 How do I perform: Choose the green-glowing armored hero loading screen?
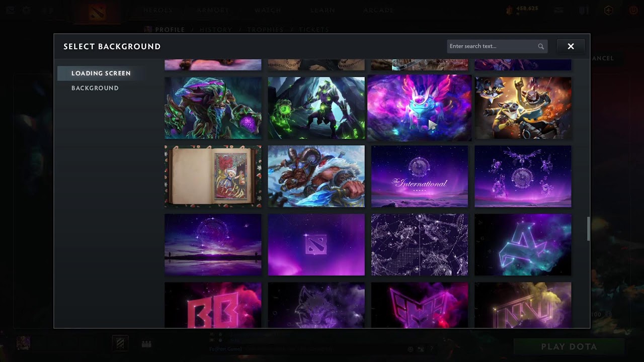[x=316, y=108]
